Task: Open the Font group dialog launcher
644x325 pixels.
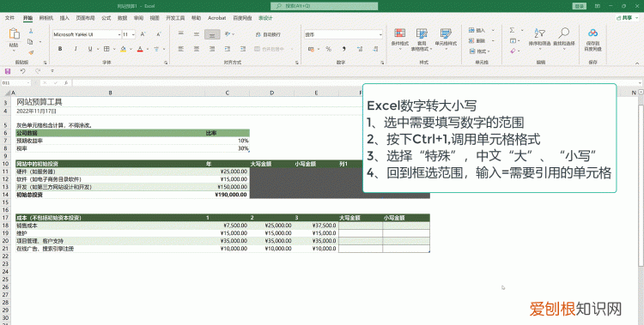Action: tap(166, 63)
